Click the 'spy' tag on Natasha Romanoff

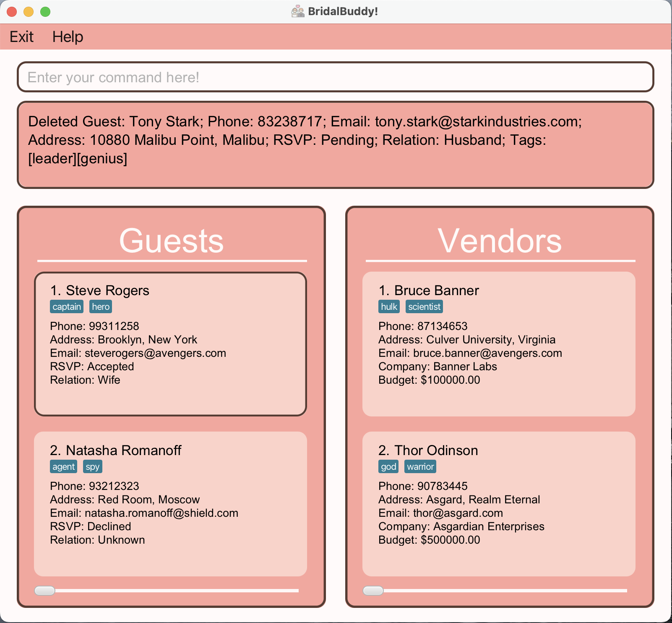[93, 466]
